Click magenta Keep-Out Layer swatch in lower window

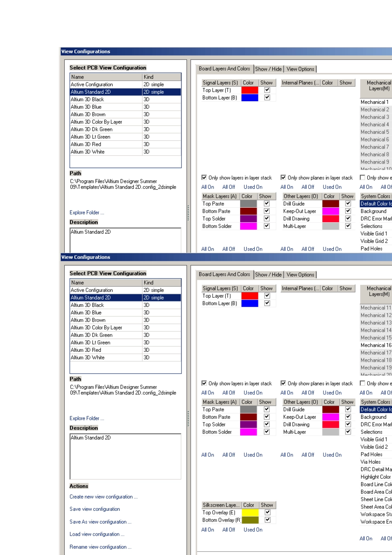click(x=331, y=417)
